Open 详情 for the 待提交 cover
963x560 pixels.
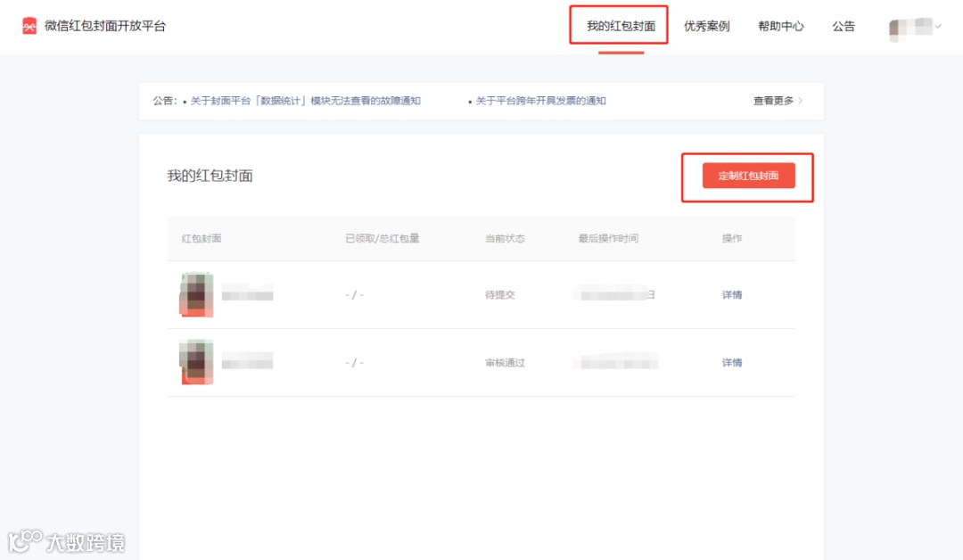tap(732, 295)
